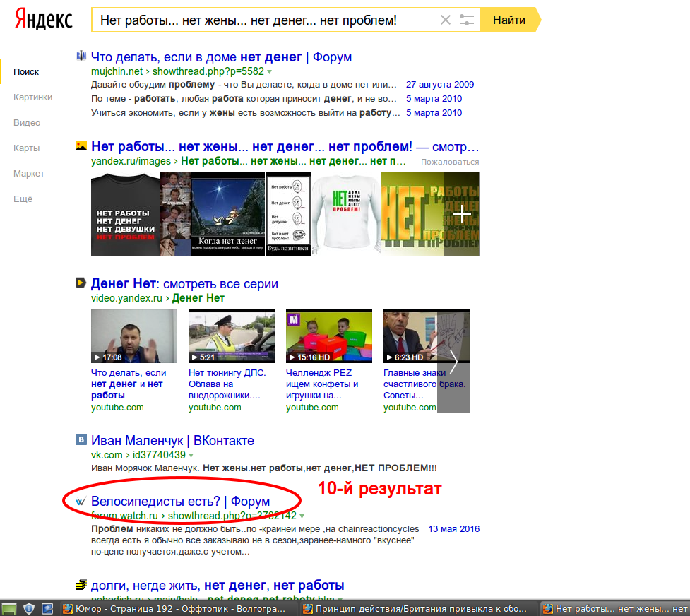Open 'Денег Нет: смотреть все серии' link
690x616 pixels.
pyautogui.click(x=184, y=283)
